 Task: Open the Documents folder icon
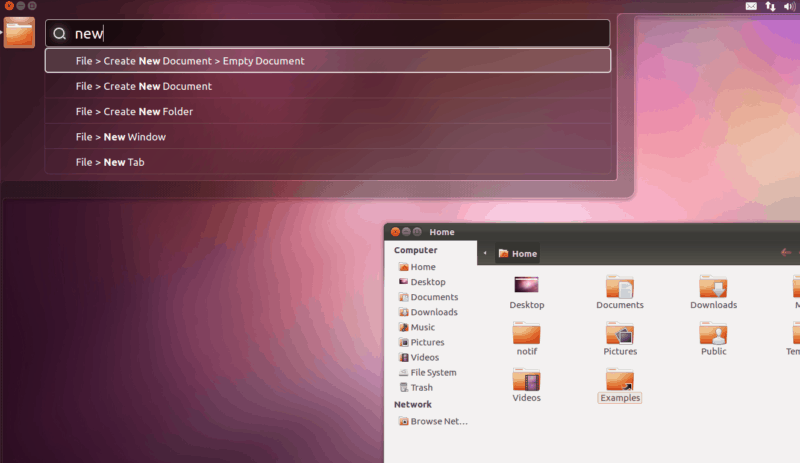619,287
